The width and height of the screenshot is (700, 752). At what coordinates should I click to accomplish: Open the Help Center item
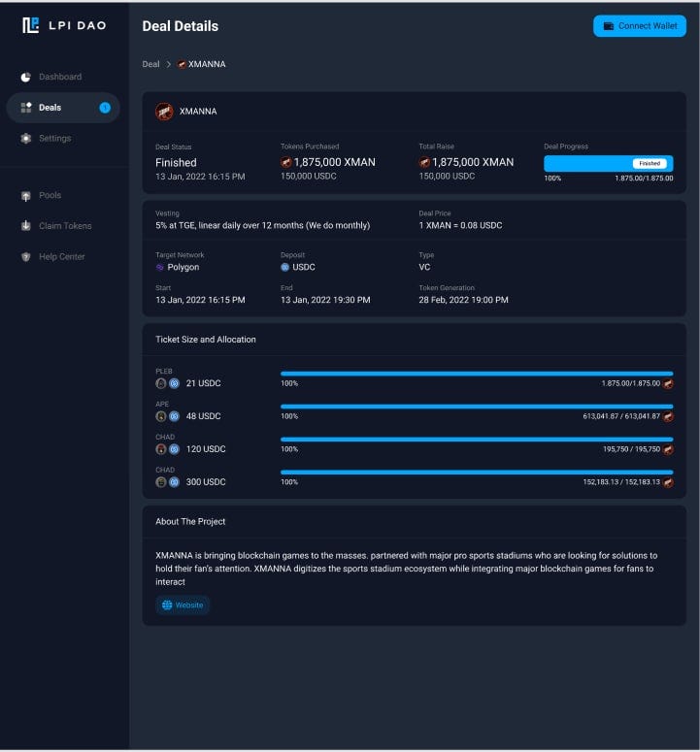click(x=63, y=256)
